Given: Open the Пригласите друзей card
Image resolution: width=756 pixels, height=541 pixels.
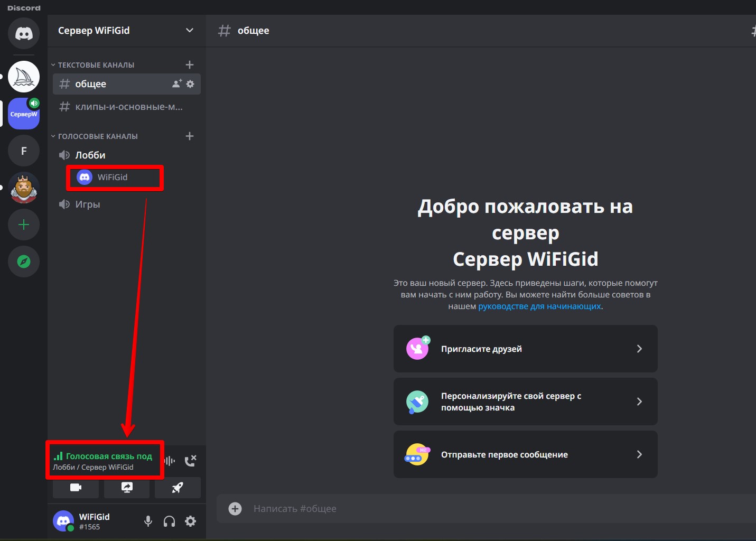Looking at the screenshot, I should pos(526,349).
